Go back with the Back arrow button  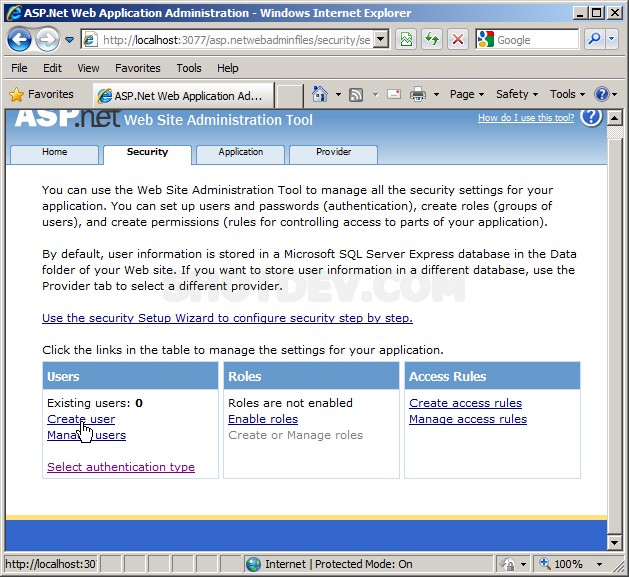point(19,40)
